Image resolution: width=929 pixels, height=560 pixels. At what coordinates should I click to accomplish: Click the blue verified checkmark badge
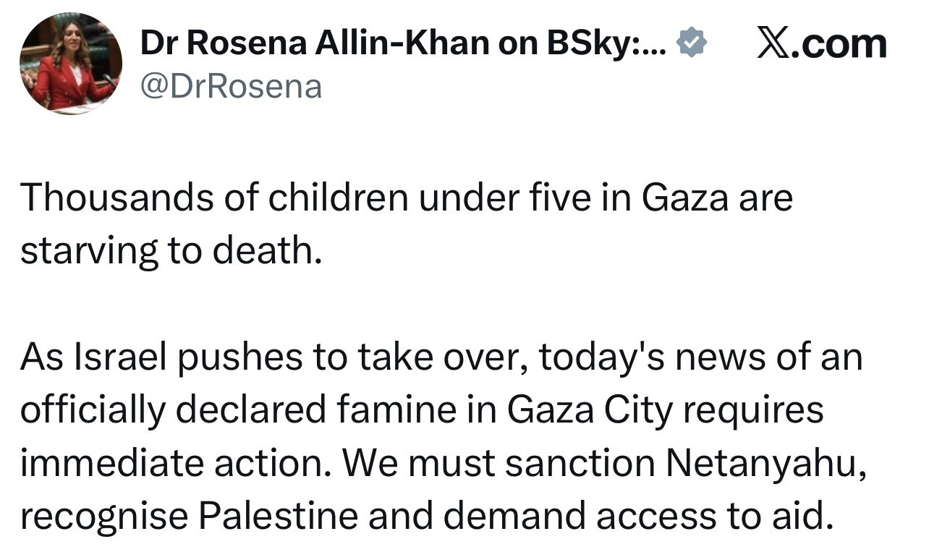(x=691, y=45)
